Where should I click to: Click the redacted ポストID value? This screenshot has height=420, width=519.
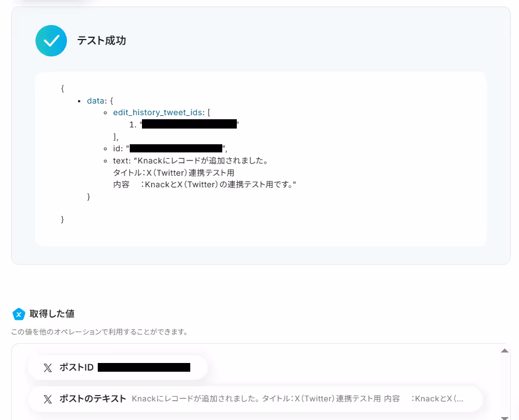[144, 368]
